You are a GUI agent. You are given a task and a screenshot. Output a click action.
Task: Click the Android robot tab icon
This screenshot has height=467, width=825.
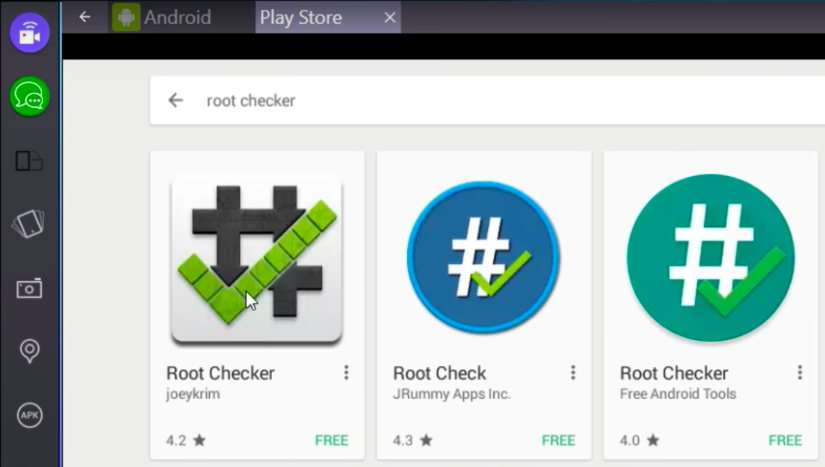click(126, 17)
